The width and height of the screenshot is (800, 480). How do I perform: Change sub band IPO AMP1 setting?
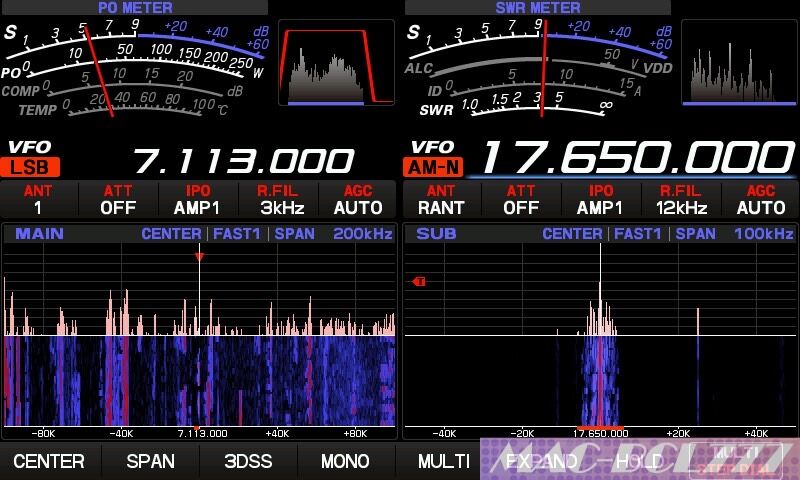[601, 200]
